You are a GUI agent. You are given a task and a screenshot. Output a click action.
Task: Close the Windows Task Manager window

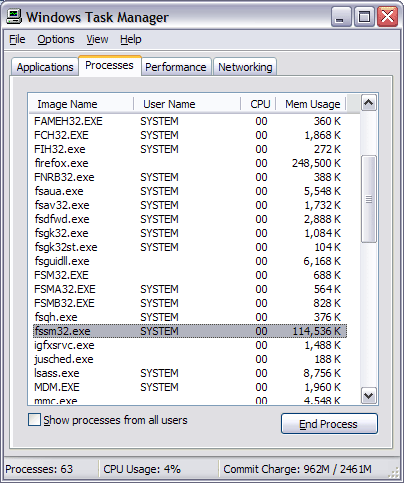pyautogui.click(x=387, y=17)
